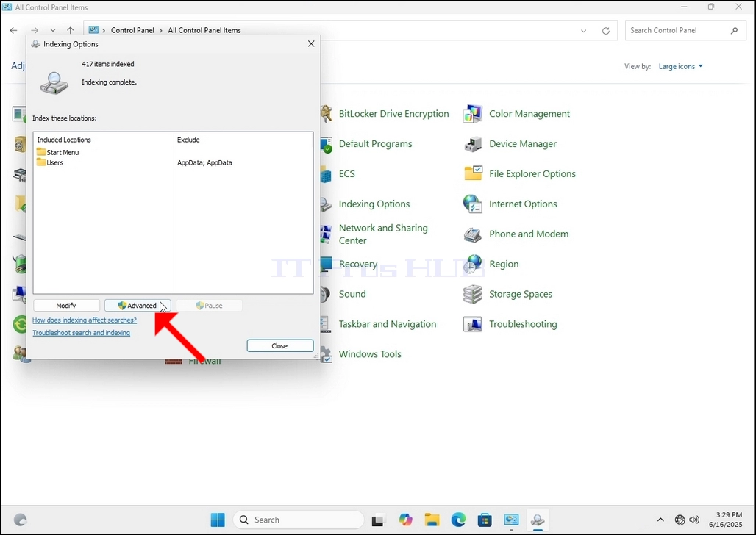Launch Copilot from the taskbar

405,520
